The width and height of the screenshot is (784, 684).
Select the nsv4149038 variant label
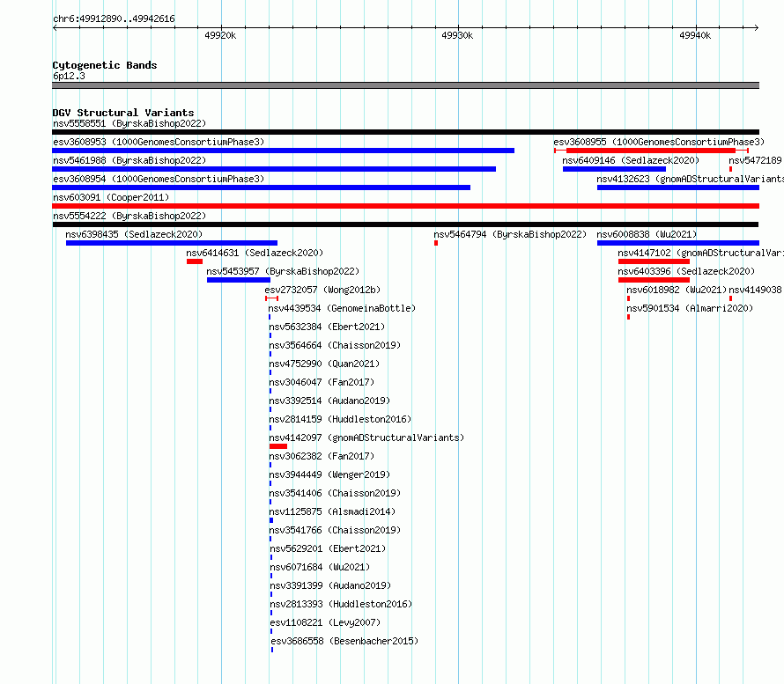tap(756, 290)
